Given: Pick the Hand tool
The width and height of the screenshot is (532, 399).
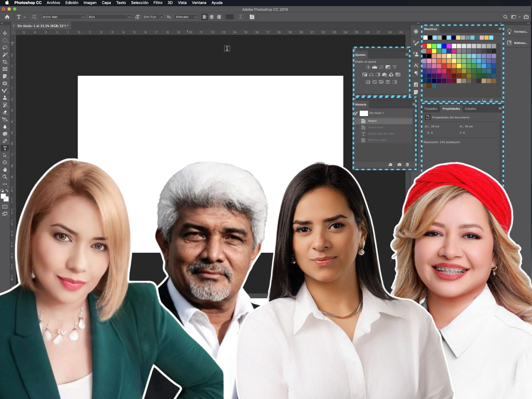Looking at the screenshot, I should [5, 170].
